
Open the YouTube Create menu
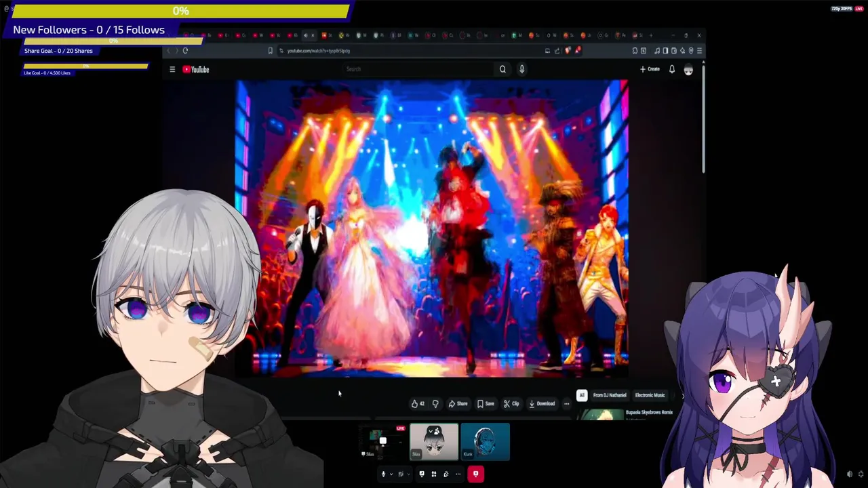pyautogui.click(x=650, y=69)
